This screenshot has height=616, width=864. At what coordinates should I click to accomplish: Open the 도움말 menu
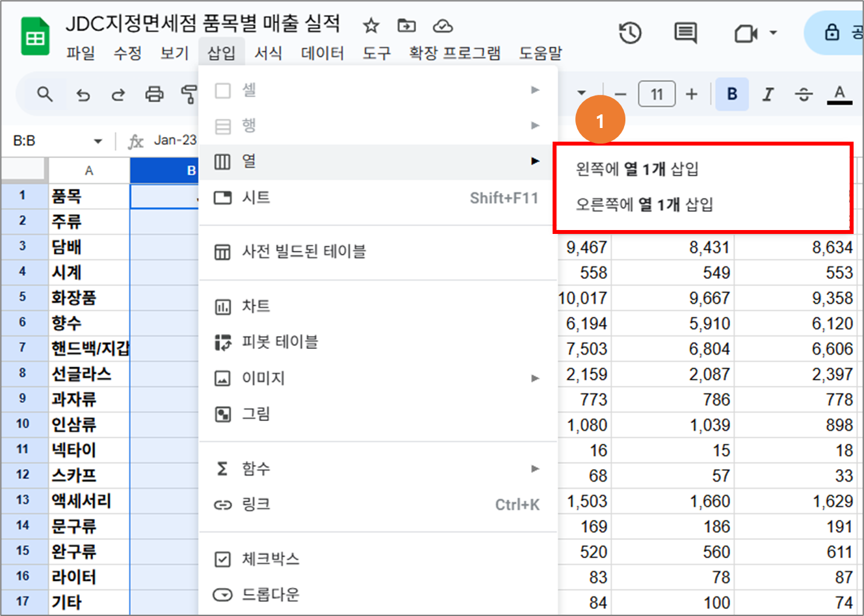point(540,53)
